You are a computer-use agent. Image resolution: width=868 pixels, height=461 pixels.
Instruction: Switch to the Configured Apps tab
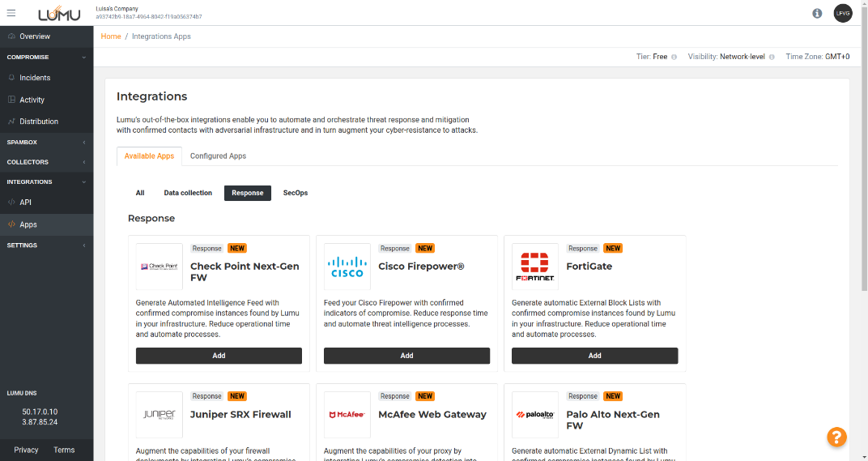pyautogui.click(x=218, y=156)
